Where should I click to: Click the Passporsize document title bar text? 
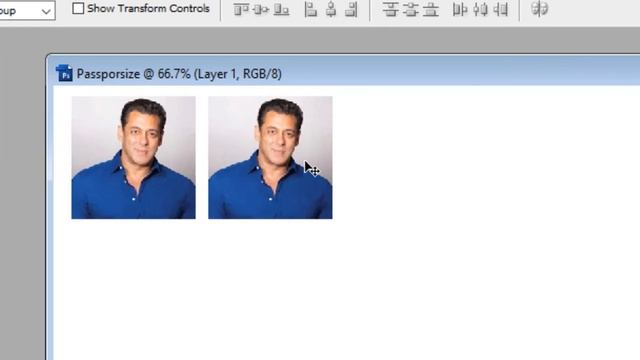point(179,74)
